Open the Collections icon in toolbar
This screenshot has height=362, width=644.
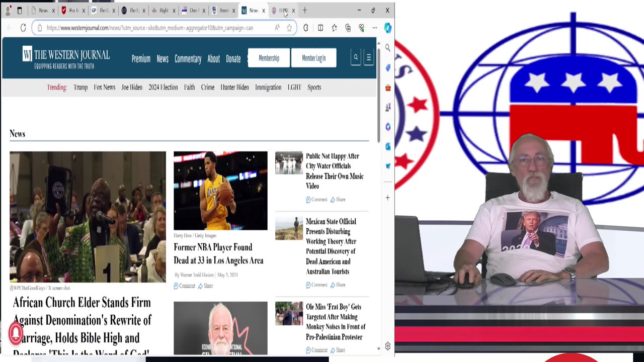click(348, 28)
